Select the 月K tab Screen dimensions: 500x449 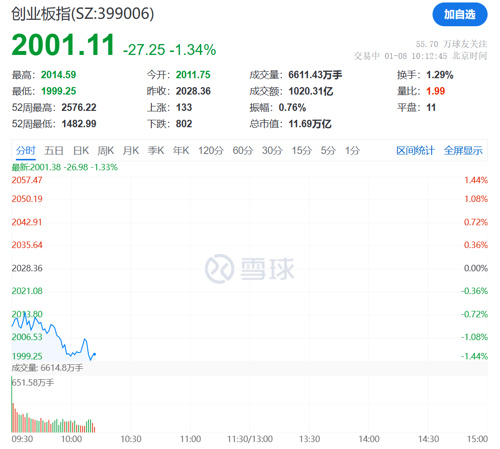coord(131,151)
